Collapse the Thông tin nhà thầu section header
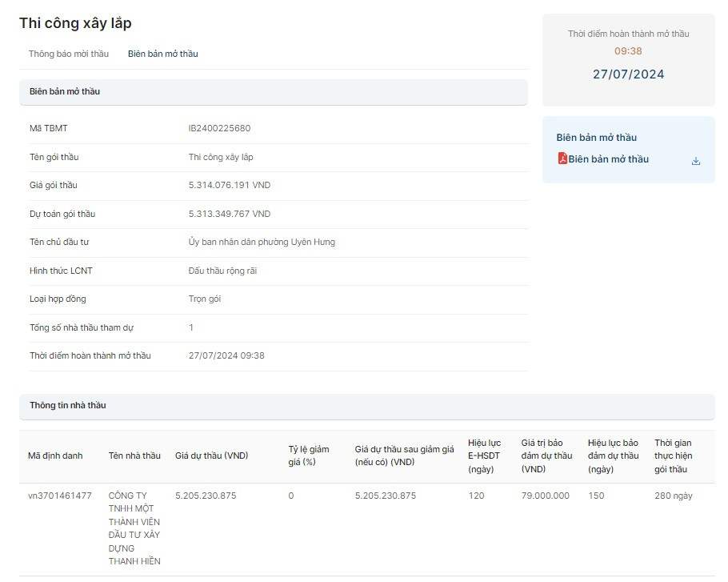The height and width of the screenshot is (582, 728). (366, 406)
